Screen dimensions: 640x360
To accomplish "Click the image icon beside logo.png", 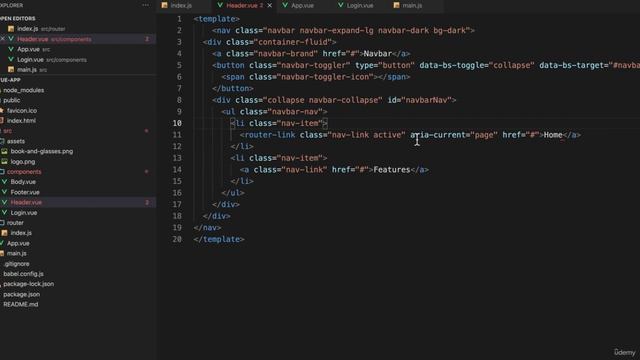I will (4, 162).
